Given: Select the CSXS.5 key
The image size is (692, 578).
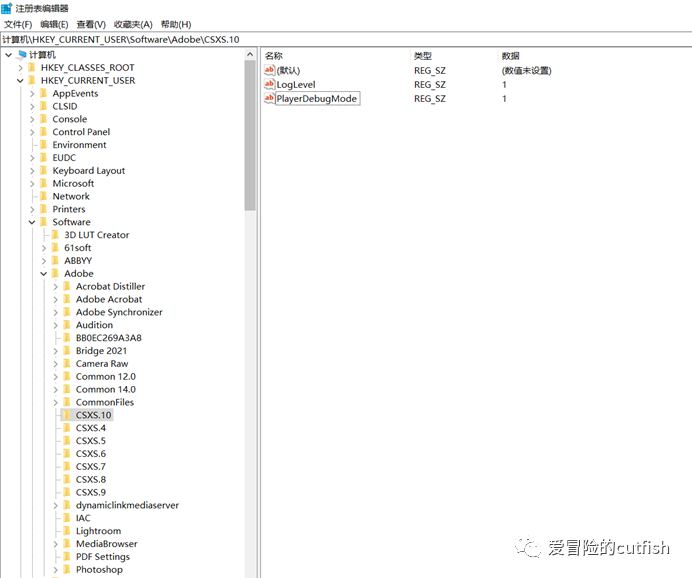Looking at the screenshot, I should (x=91, y=440).
